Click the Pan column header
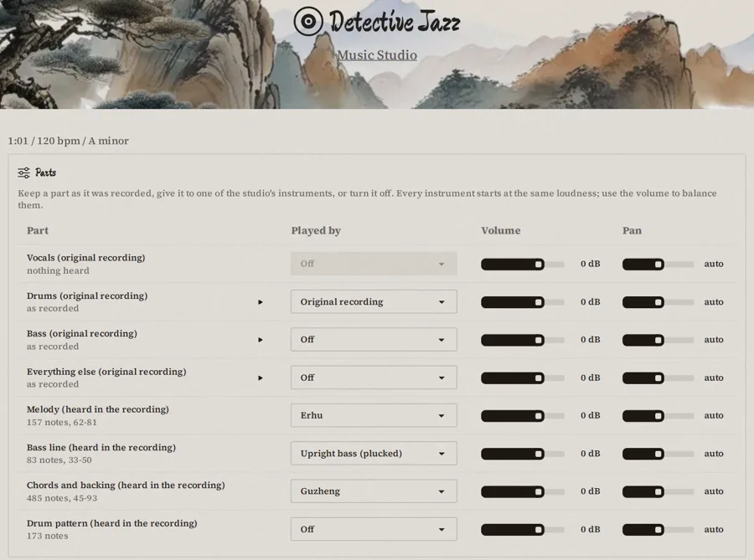 [x=632, y=230]
